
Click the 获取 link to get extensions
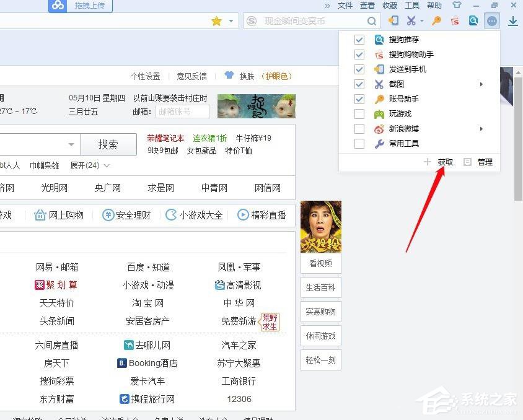445,162
